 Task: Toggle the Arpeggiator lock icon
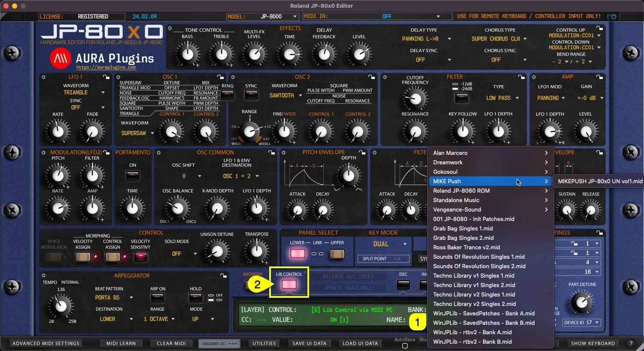coord(224,275)
